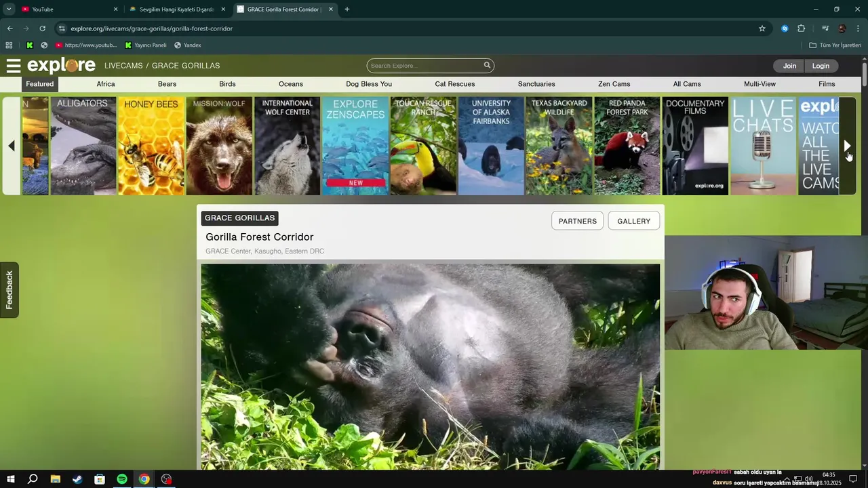The image size is (868, 488).
Task: Open the tab search dropdown
Action: point(9,9)
